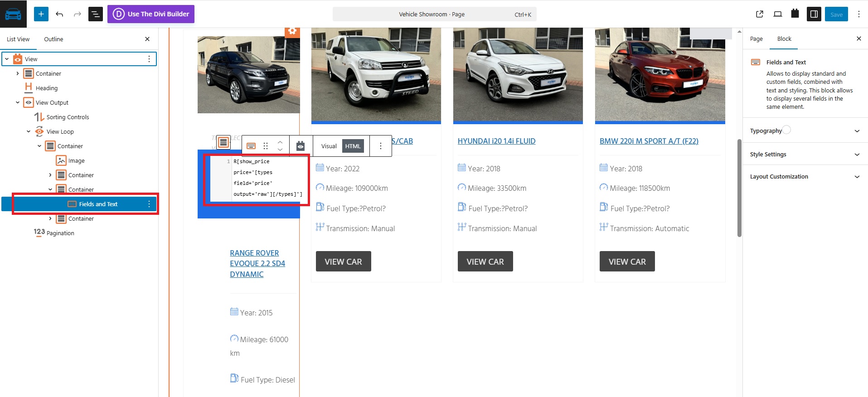This screenshot has width=868, height=397.
Task: Select the white pickup truck image
Action: [x=376, y=74]
